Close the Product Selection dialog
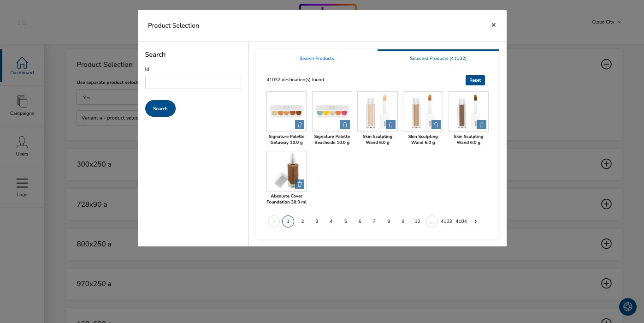Viewport: 644px width, 323px height. [493, 25]
